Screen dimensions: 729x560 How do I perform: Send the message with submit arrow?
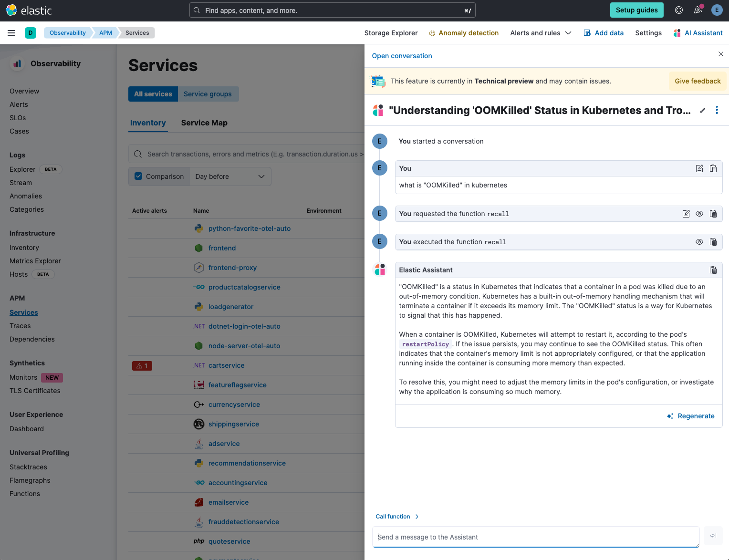[x=713, y=536]
